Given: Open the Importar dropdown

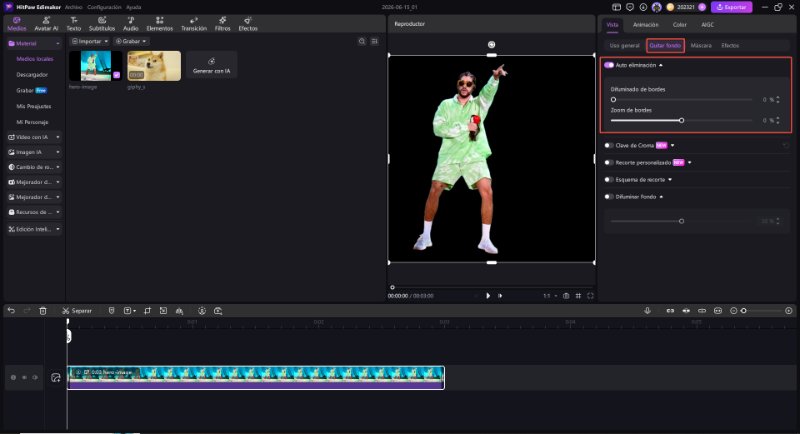Looking at the screenshot, I should click(x=90, y=41).
